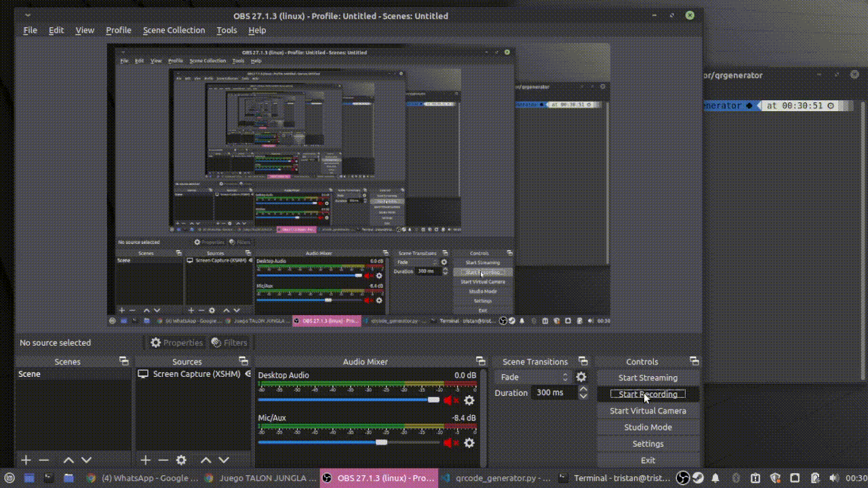Open the volume tray icon
Screen dimensions: 868x488
(833, 478)
